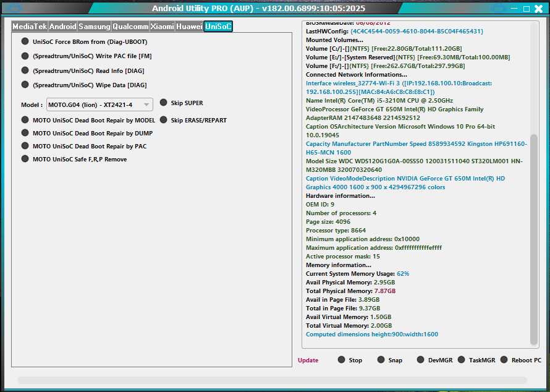Click the log panel vertical scrollbar thumb
The width and height of the screenshot is (550, 392).
pyautogui.click(x=534, y=239)
